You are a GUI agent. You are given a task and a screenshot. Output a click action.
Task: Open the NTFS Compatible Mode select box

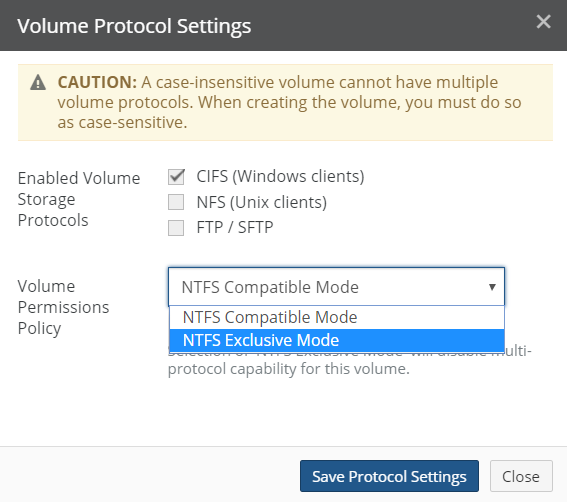(336, 287)
